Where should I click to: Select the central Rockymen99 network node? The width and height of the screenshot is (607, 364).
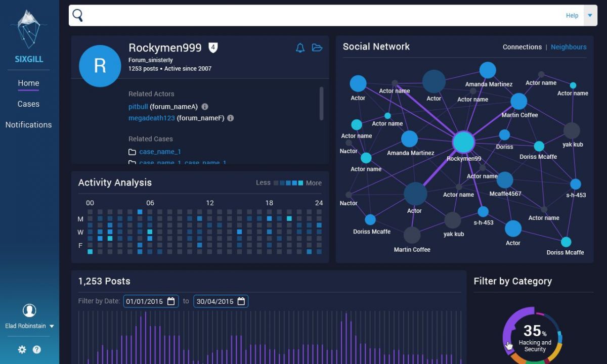(463, 142)
